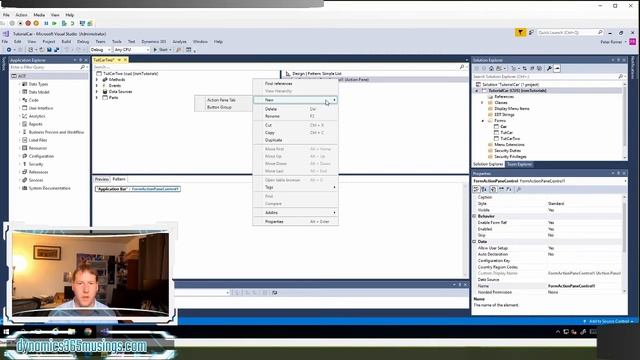Click the Windows Start button on taskbar
Viewport: 640px width, 360px height.
(6, 332)
